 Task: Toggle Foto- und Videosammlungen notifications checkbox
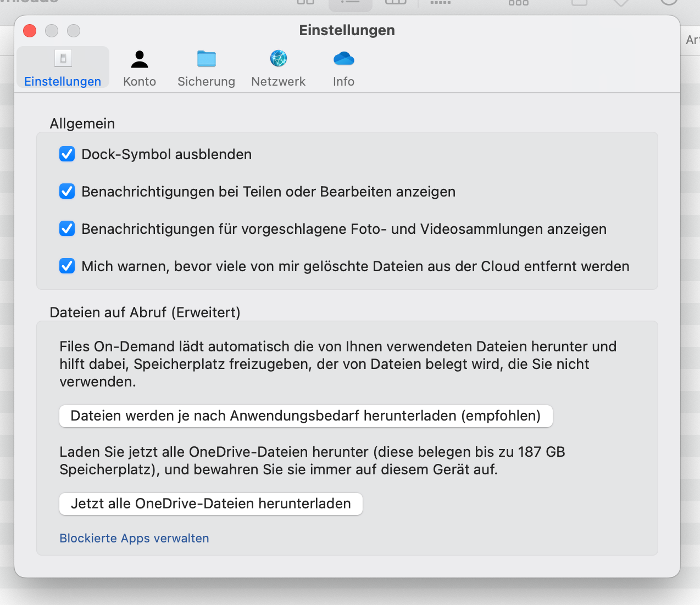[67, 229]
